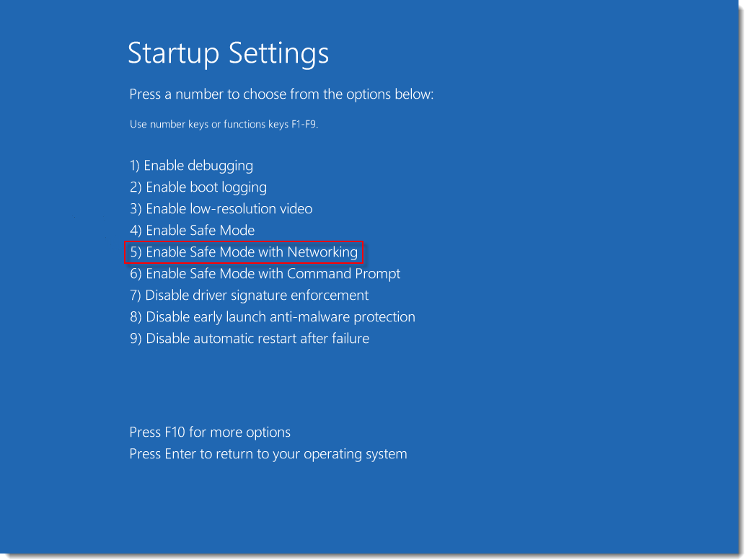
Task: Select Enable debugging option
Action: pyautogui.click(x=191, y=166)
